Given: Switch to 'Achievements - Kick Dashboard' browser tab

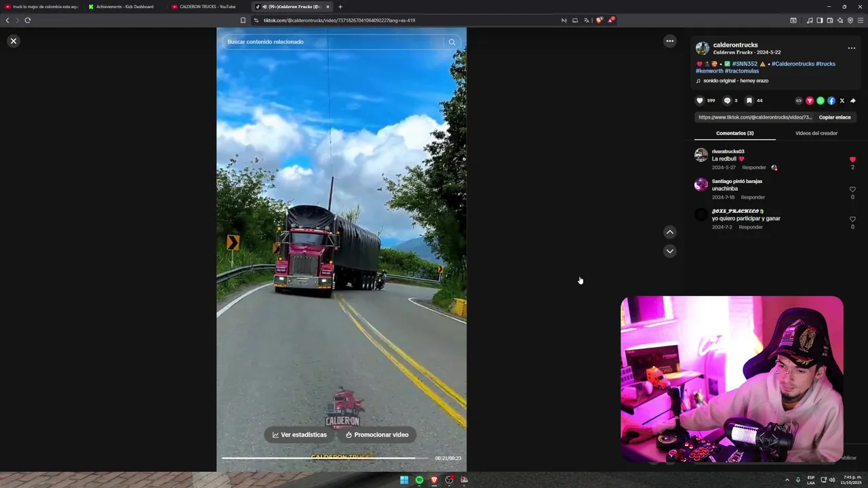Looking at the screenshot, I should (124, 7).
